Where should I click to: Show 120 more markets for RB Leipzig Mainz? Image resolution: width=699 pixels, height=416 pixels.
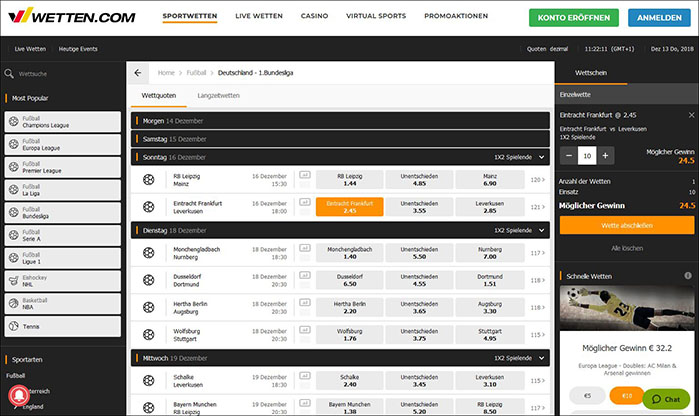click(538, 180)
